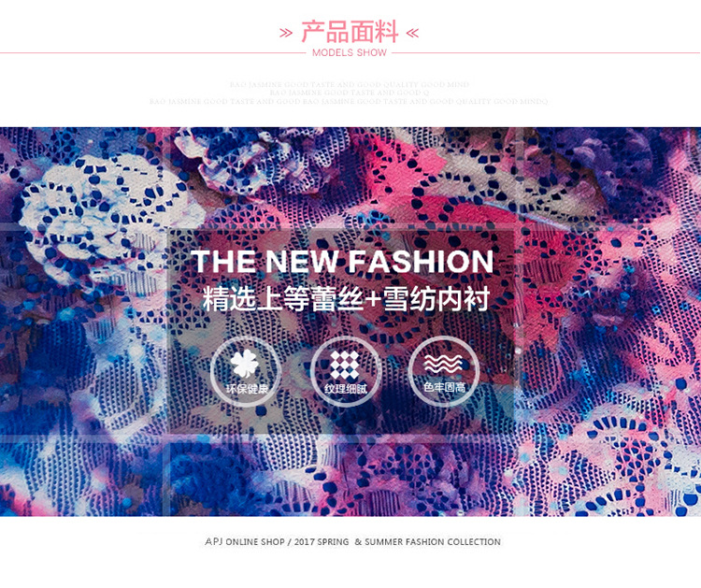
Task: Click the pink divider right of MODELS SHOW
Action: click(547, 52)
